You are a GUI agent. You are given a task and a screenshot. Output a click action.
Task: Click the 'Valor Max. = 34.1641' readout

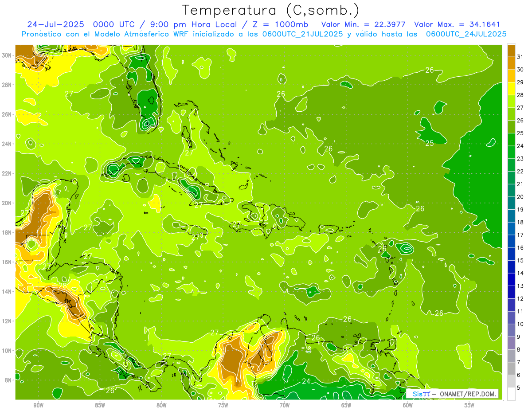coord(457,24)
